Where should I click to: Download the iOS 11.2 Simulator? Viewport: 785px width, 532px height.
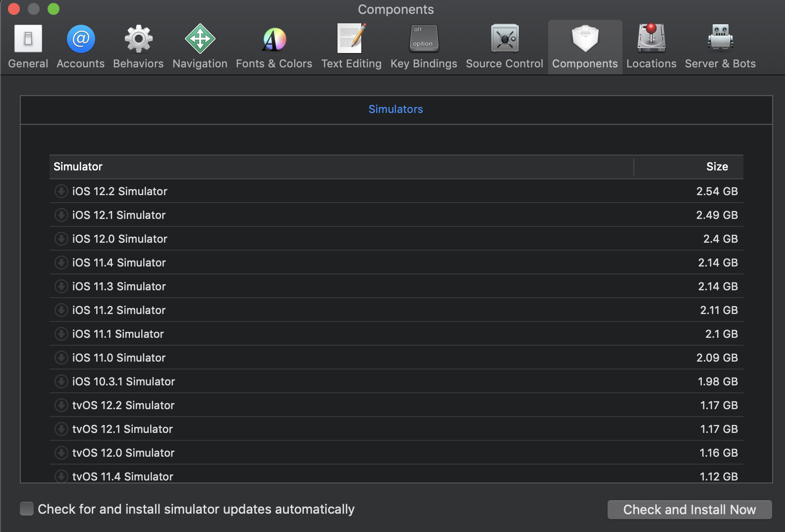point(61,310)
